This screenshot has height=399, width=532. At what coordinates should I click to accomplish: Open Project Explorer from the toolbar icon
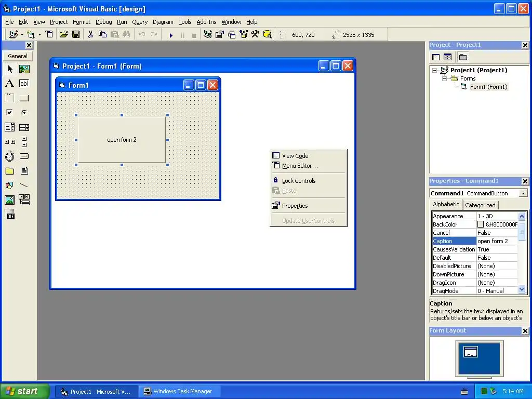tap(208, 35)
